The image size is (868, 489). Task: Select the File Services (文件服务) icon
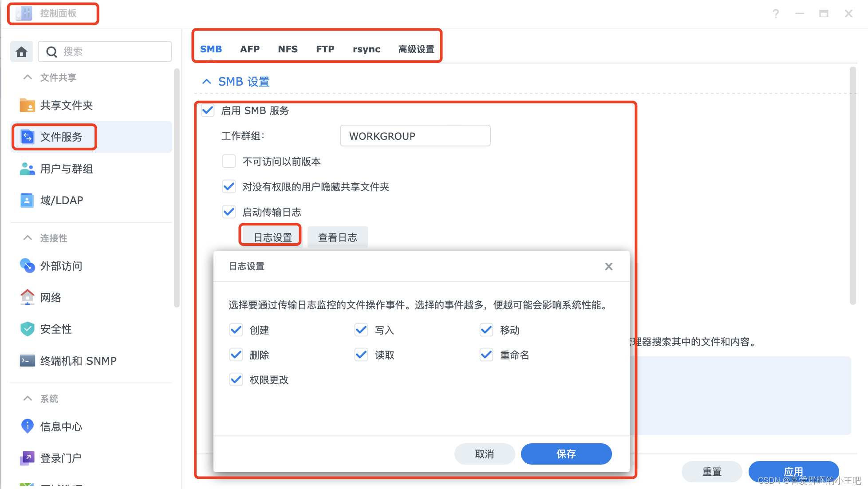pos(28,137)
